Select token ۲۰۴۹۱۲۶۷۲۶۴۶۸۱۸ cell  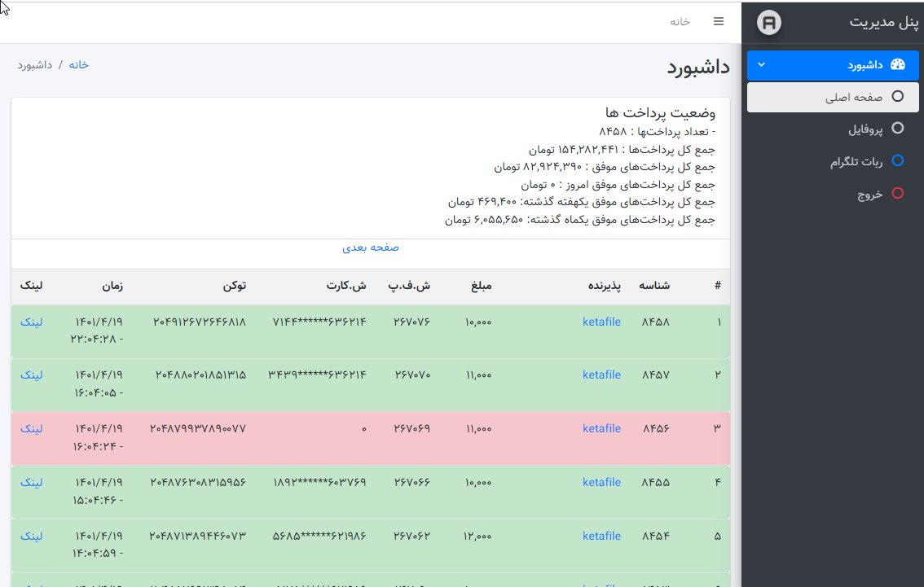pyautogui.click(x=200, y=322)
